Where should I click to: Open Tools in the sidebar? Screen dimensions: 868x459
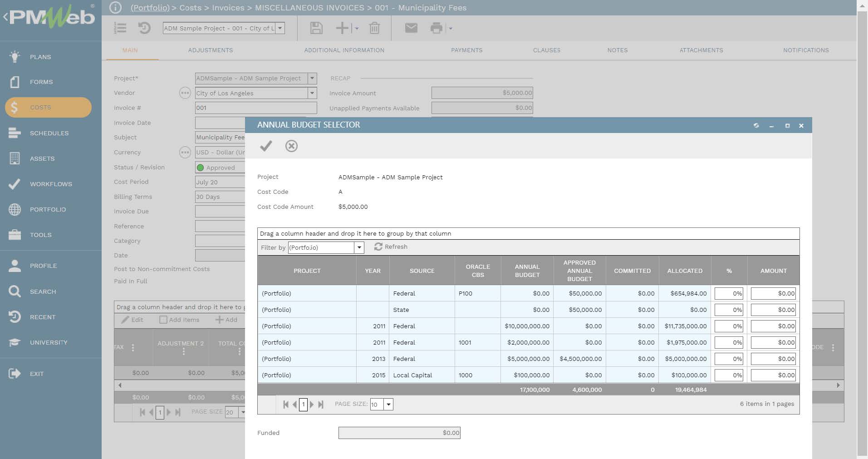pyautogui.click(x=41, y=235)
